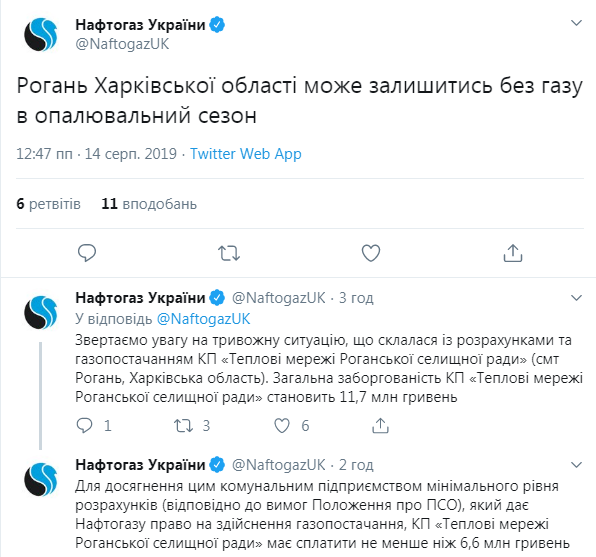View the 11 вподобань list
This screenshot has width=596, height=557.
coord(149,204)
